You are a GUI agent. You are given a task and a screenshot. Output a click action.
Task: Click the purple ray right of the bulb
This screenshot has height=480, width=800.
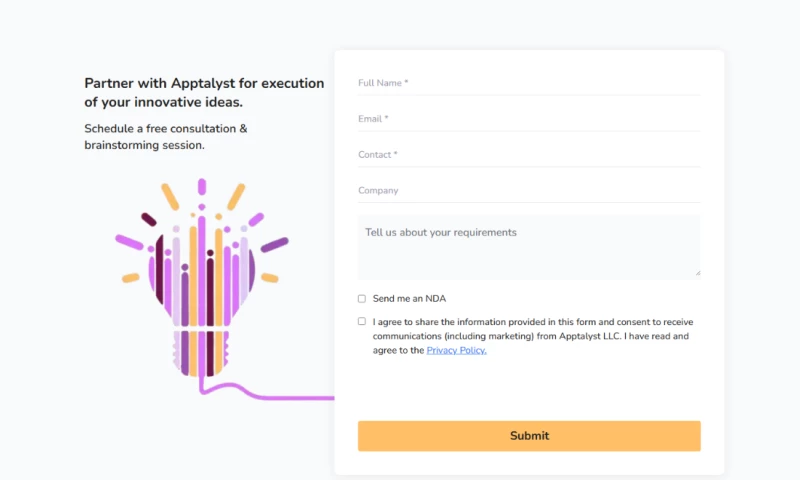274,245
